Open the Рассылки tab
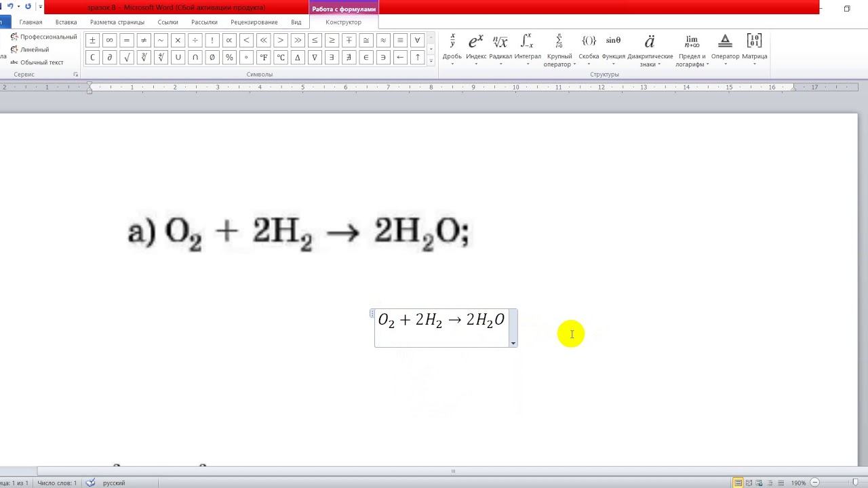This screenshot has height=488, width=868. click(204, 22)
